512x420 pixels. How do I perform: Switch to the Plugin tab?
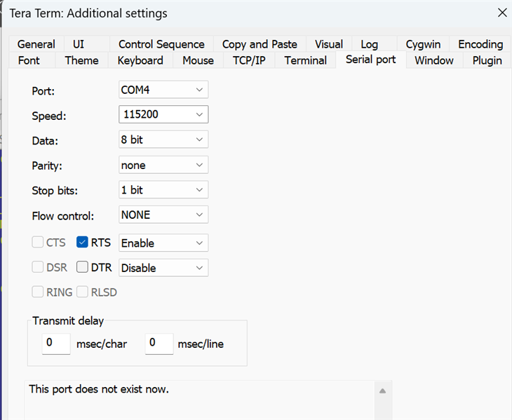click(x=487, y=60)
